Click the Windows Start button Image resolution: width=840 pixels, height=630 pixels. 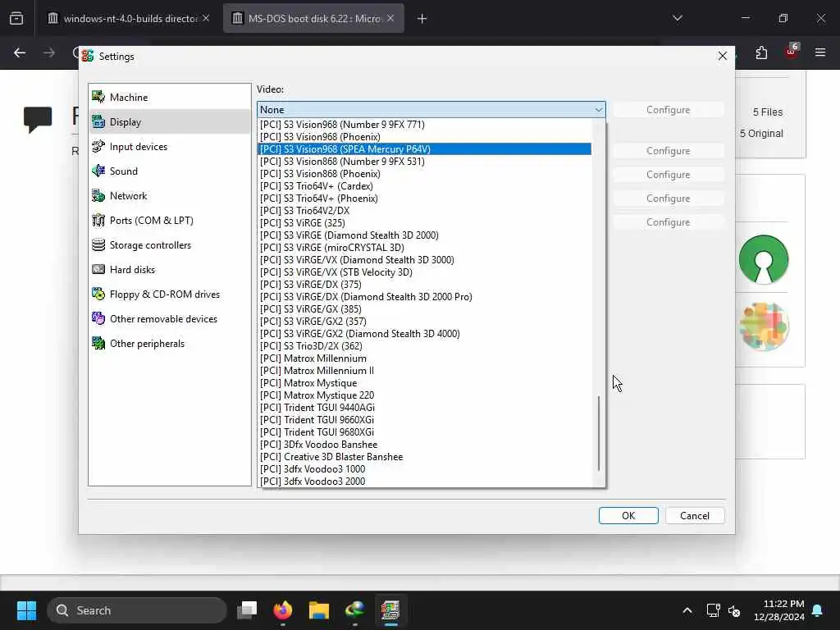tap(26, 610)
